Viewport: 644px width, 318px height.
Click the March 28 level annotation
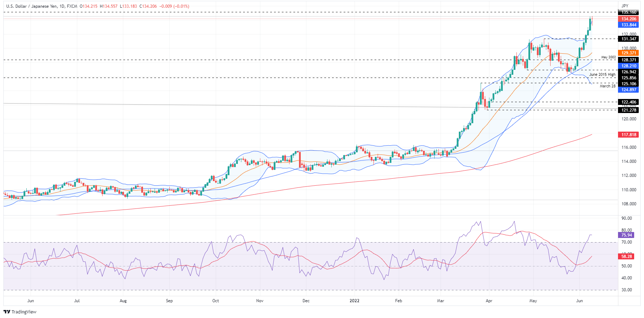607,86
